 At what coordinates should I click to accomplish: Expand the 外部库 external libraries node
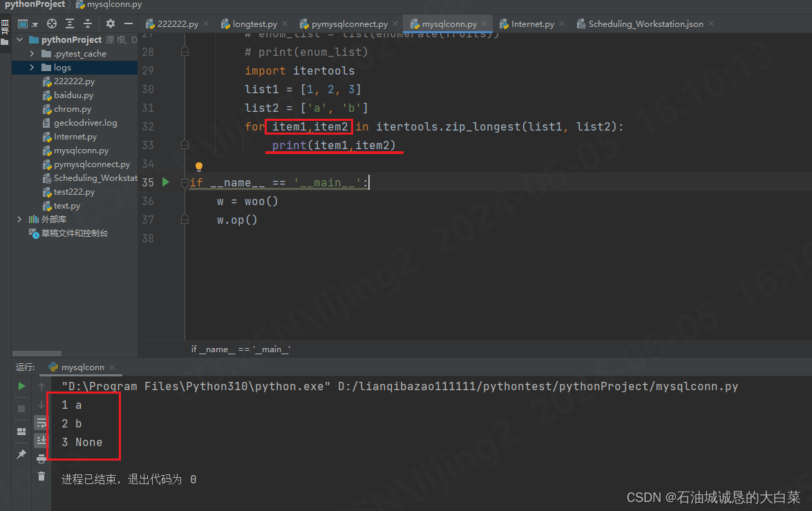point(19,220)
